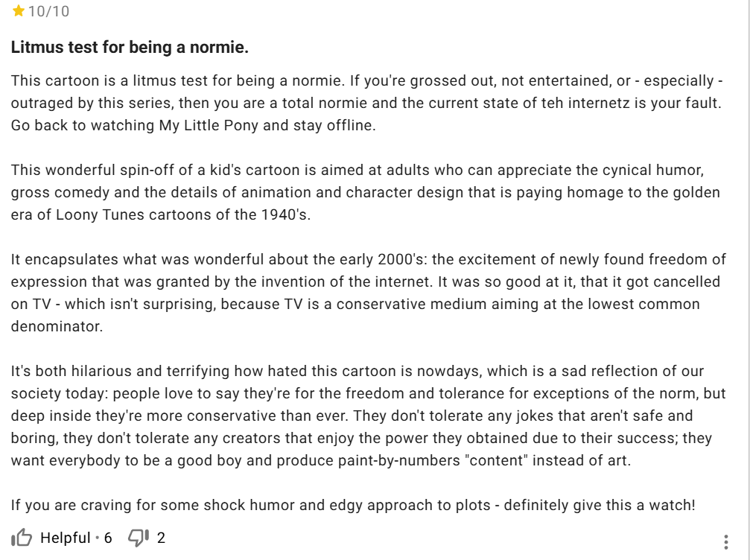
Task: Click the thumbs down icon
Action: coord(139,538)
